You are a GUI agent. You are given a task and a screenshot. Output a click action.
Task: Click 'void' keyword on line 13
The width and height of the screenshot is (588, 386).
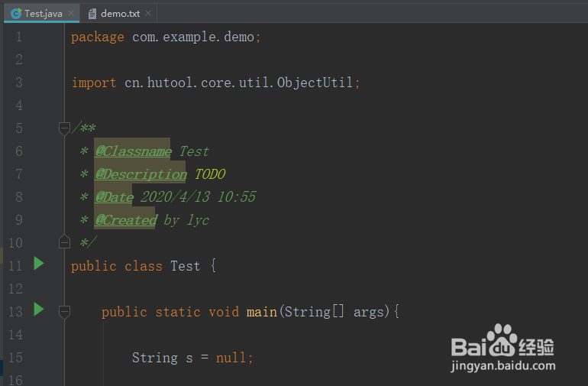[224, 312]
